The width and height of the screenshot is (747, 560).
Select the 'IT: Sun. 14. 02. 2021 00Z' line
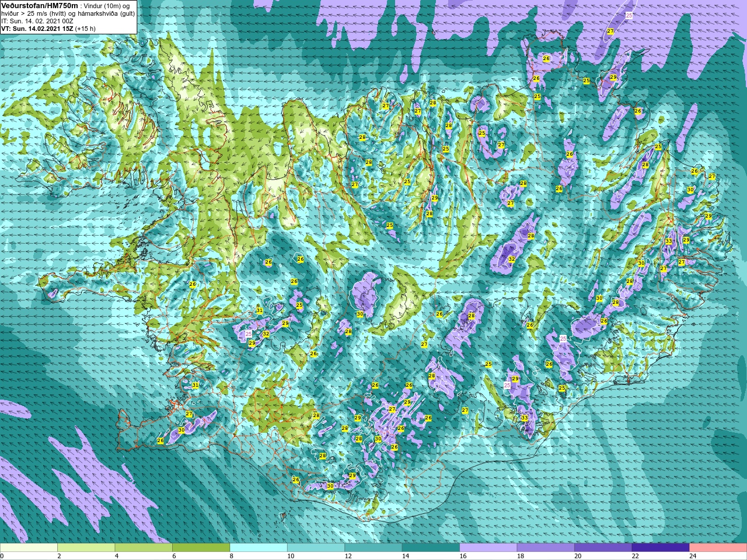37,21
